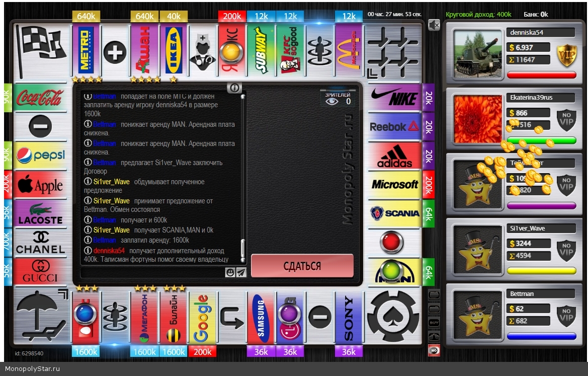Image resolution: width=588 pixels, height=376 pixels.
Task: Select the Reebok property cell
Action: pos(394,127)
